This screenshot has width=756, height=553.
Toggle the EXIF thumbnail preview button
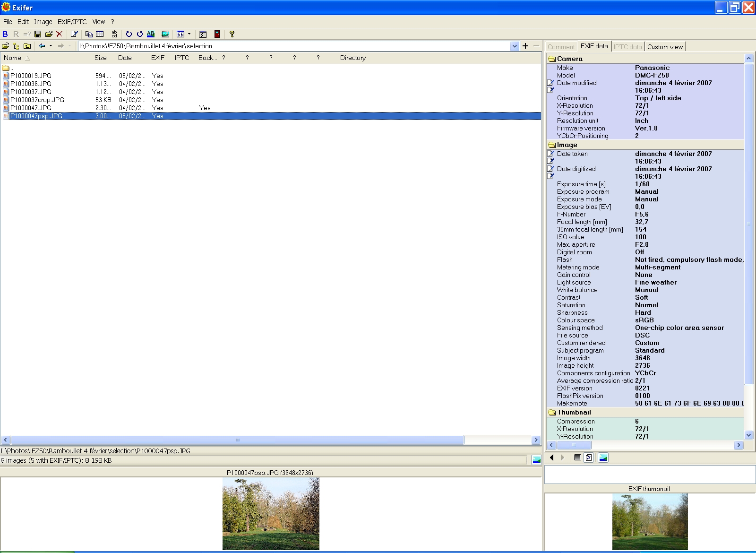603,458
